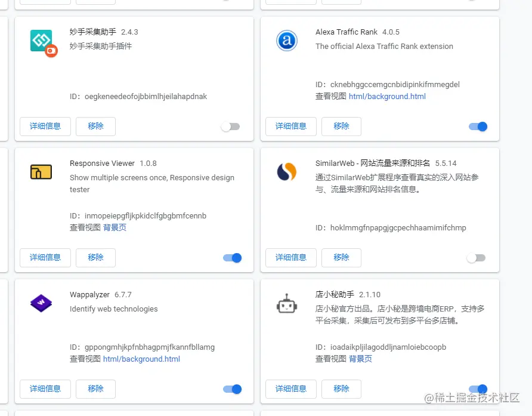532x416 pixels.
Task: Enable the SimilarWeb extension toggle
Action: coord(476,258)
